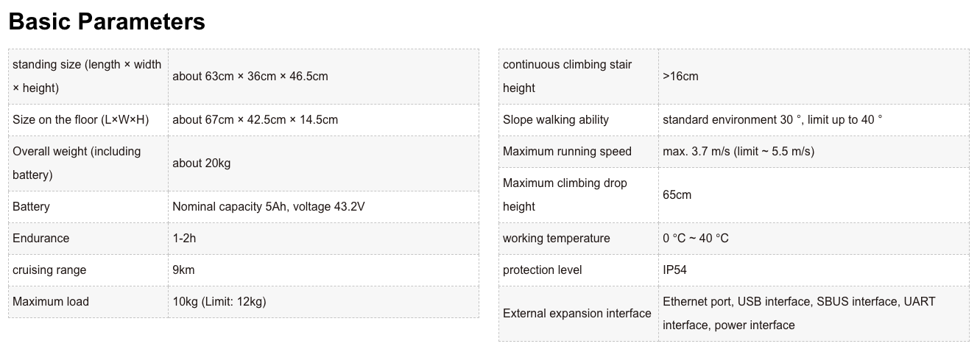Click the 65cm drop height value
The width and height of the screenshot is (980, 352).
pyautogui.click(x=677, y=195)
